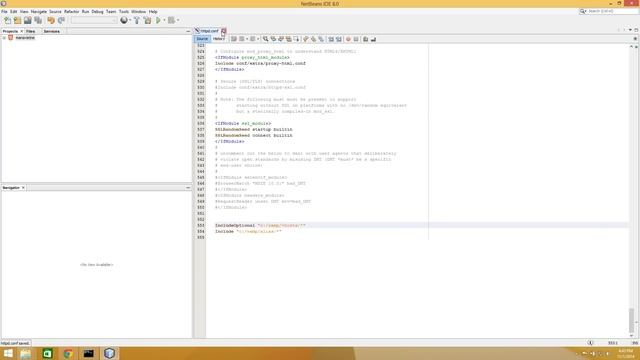Click the Previous Bookmark editor icon
The height and width of the screenshot is (360, 640).
click(305, 39)
